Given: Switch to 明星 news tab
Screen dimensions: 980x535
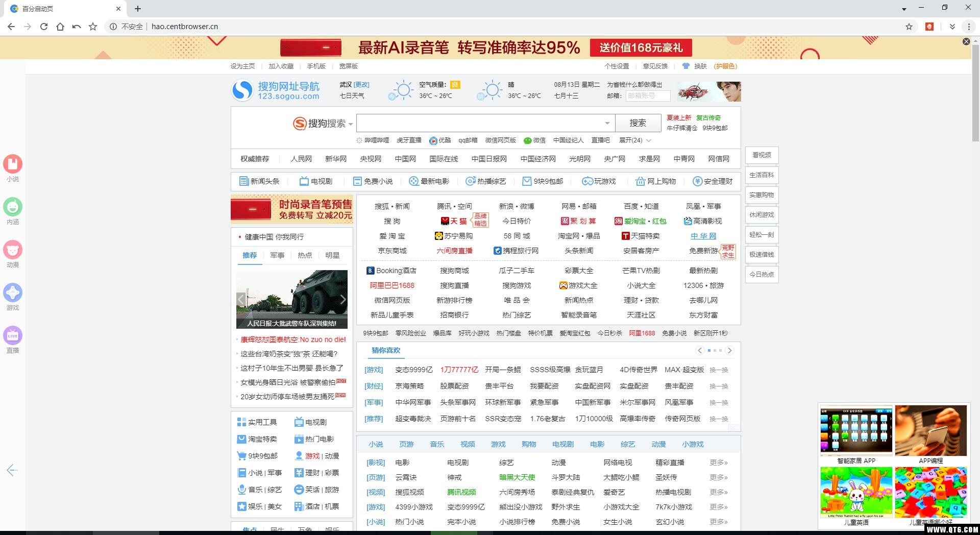Looking at the screenshot, I should point(332,255).
